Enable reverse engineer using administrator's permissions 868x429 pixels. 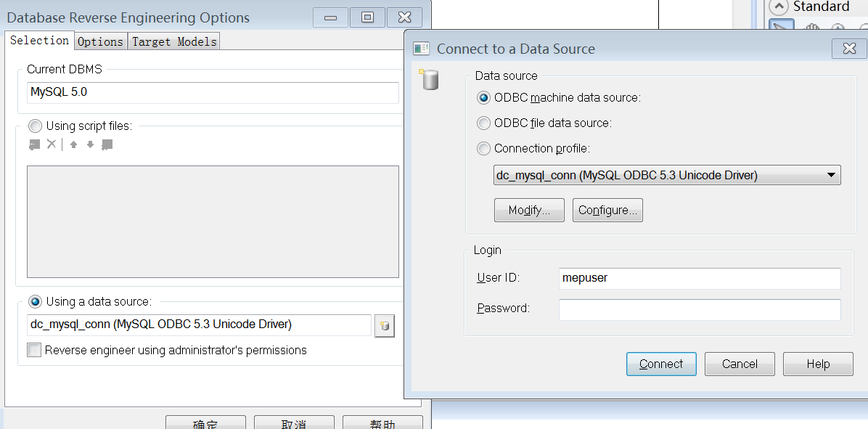point(34,350)
